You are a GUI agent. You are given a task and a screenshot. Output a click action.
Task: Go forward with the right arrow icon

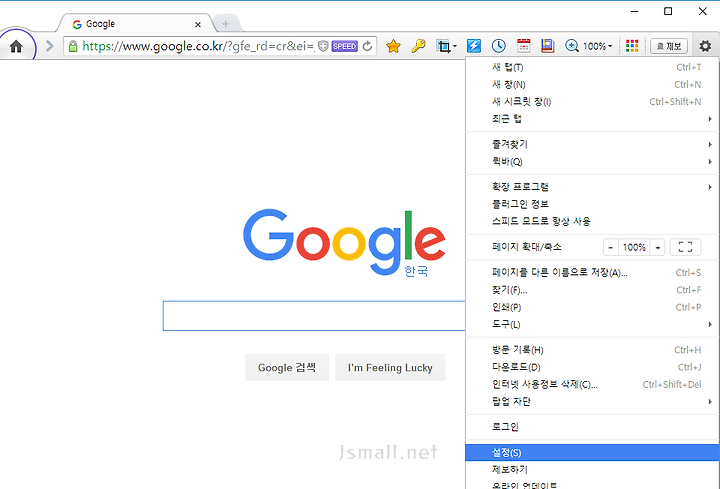(50, 46)
